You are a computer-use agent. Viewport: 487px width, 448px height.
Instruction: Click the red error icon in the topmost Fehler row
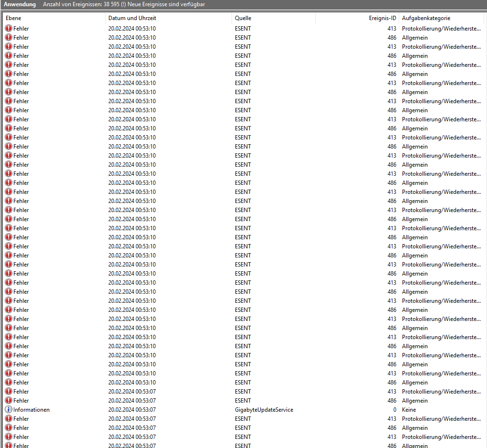pos(9,28)
